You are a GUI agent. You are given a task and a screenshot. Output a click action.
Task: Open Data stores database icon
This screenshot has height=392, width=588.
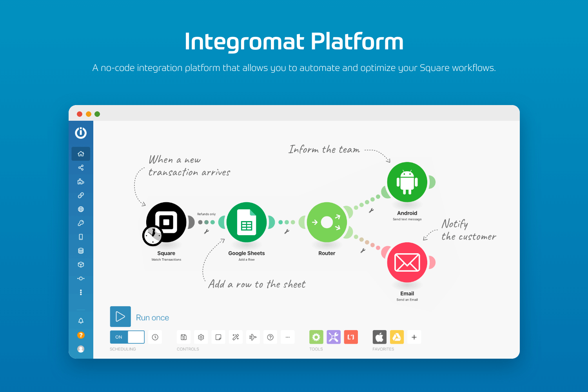pyautogui.click(x=81, y=251)
